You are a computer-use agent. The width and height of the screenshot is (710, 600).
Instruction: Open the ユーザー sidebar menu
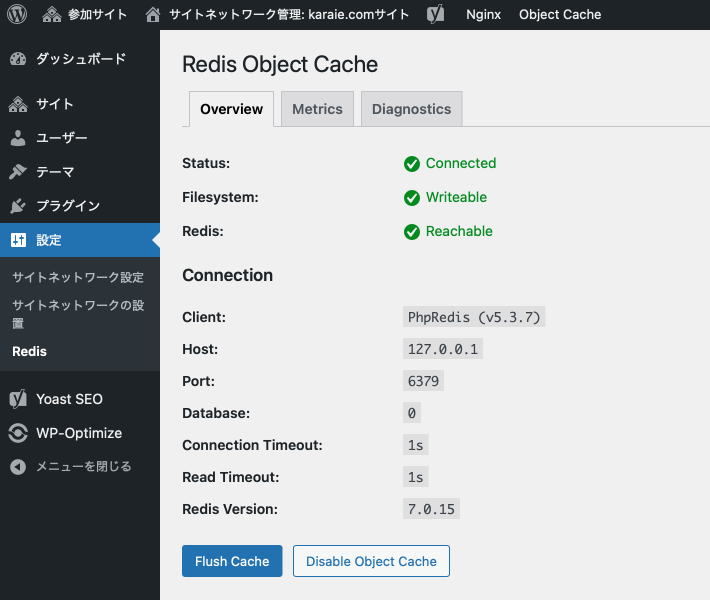[x=80, y=138]
